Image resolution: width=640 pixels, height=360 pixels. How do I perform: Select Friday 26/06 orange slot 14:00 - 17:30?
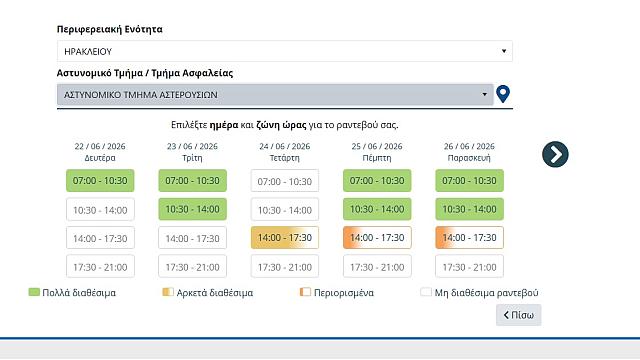click(x=469, y=238)
